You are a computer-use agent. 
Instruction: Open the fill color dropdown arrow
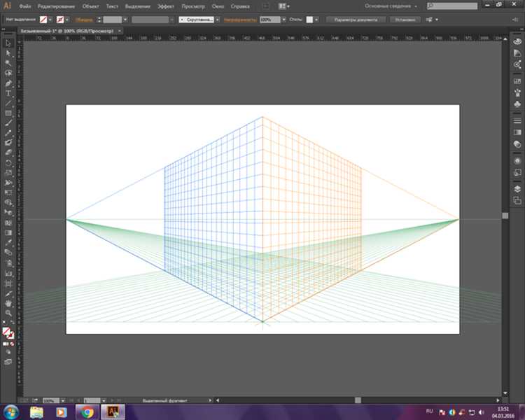point(50,20)
